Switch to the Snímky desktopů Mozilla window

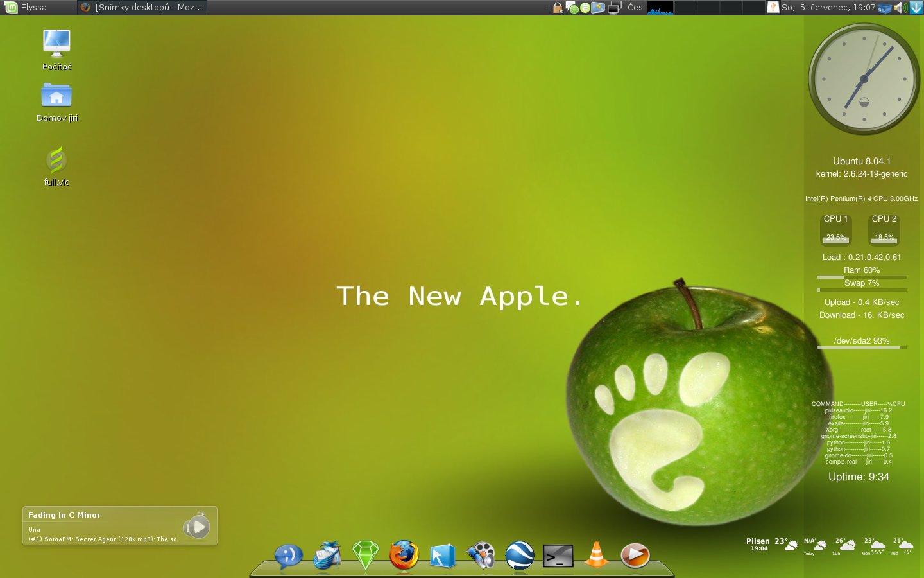click(141, 8)
